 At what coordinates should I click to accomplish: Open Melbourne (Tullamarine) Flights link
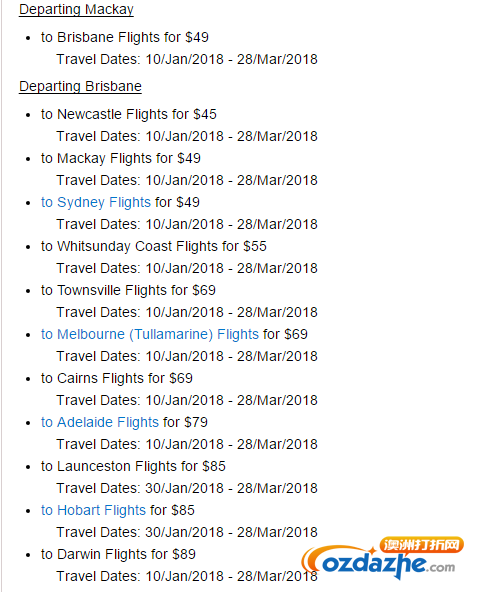pos(150,335)
